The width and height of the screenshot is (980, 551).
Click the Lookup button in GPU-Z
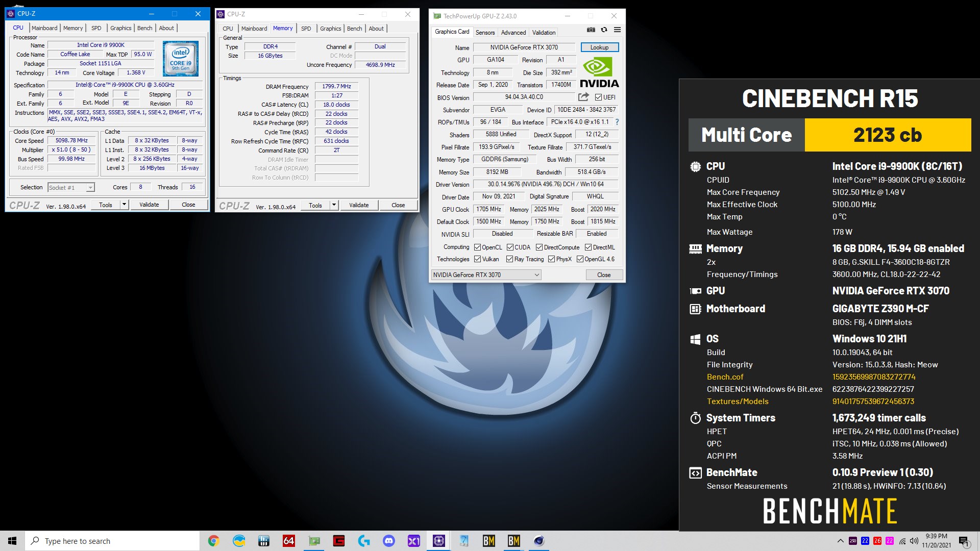599,47
